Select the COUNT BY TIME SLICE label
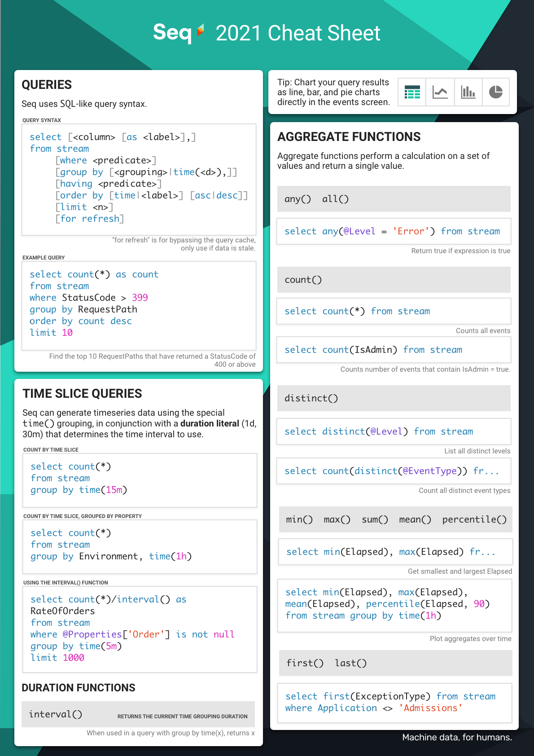 51,450
